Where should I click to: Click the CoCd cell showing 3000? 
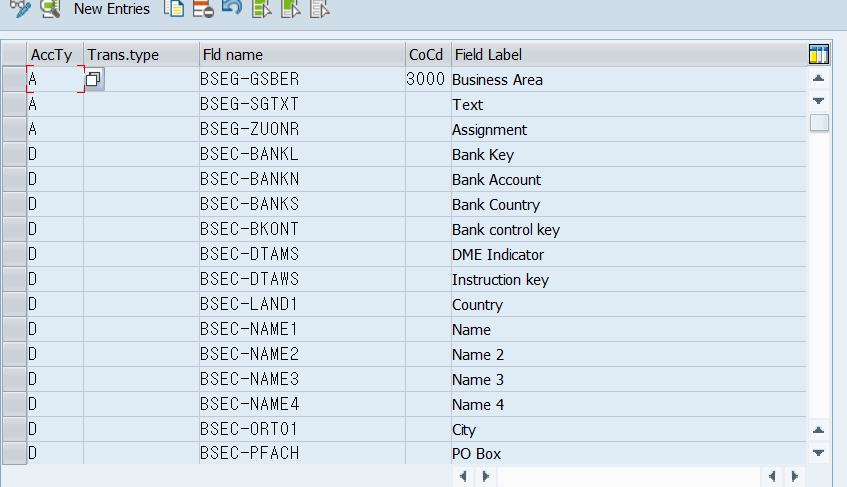click(x=428, y=79)
